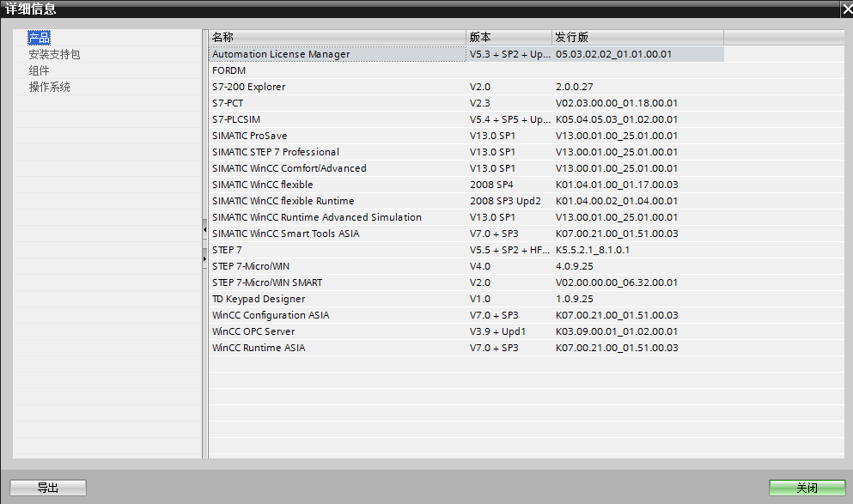Click the 2008 SP3 Upd2 version cell

[505, 201]
